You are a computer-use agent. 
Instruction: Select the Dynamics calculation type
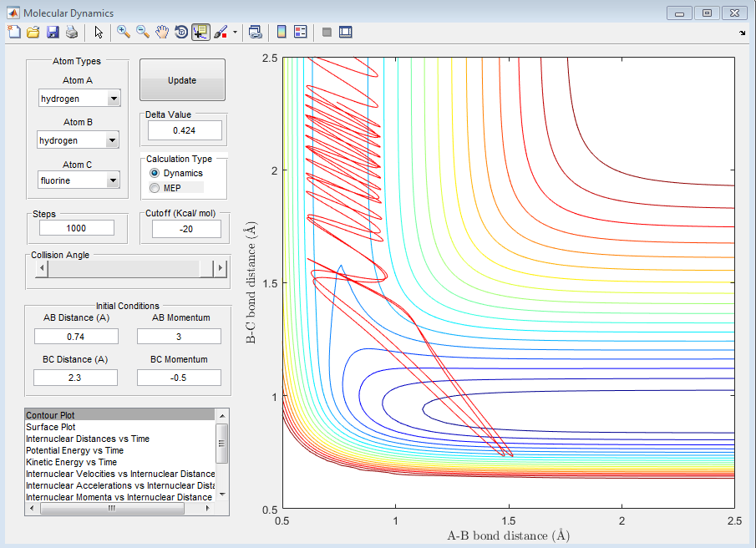(154, 173)
